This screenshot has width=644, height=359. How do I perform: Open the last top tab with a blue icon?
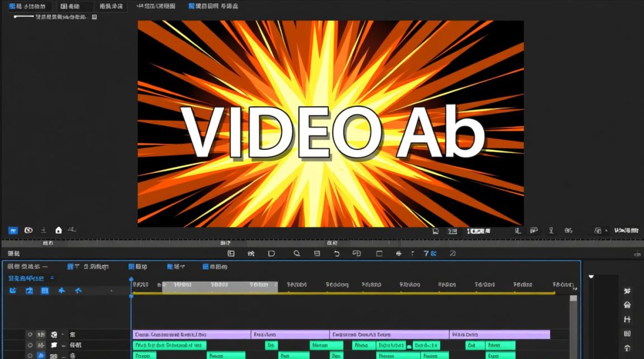[213, 6]
